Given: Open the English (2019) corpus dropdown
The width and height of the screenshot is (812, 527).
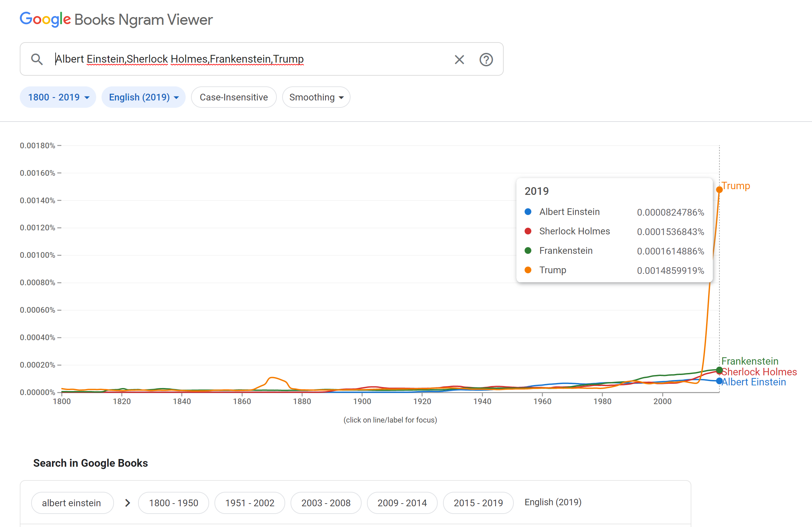Looking at the screenshot, I should click(x=143, y=97).
